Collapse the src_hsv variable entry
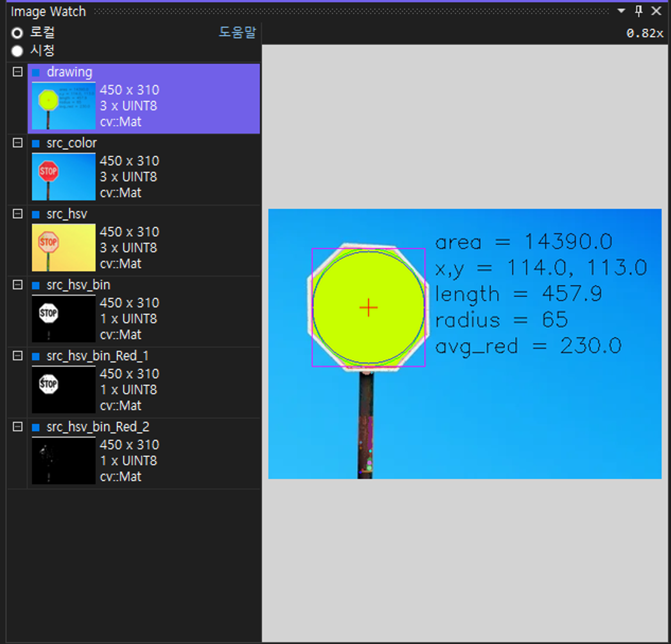 [x=17, y=214]
